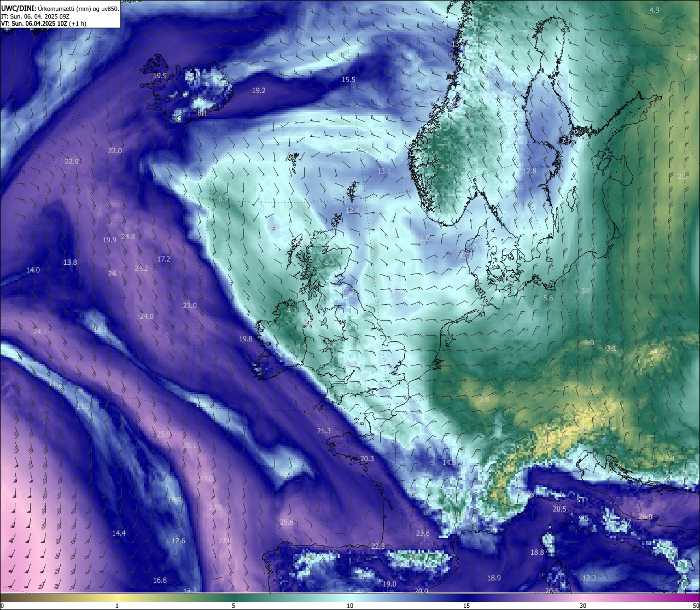Click the legend label 0

[x=2, y=606]
